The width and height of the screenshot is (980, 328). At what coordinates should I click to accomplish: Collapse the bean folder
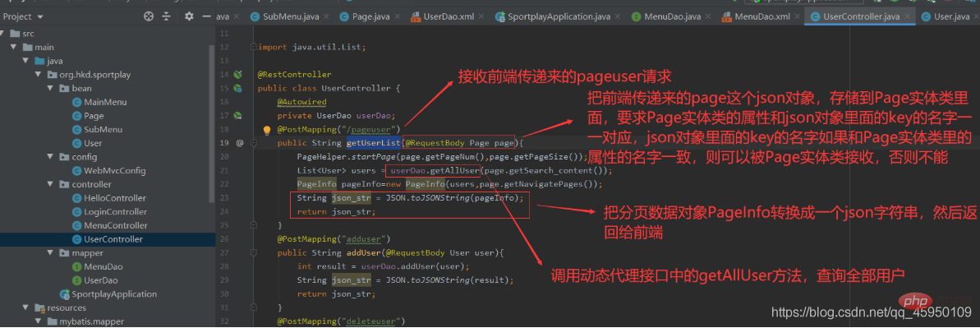(51, 88)
